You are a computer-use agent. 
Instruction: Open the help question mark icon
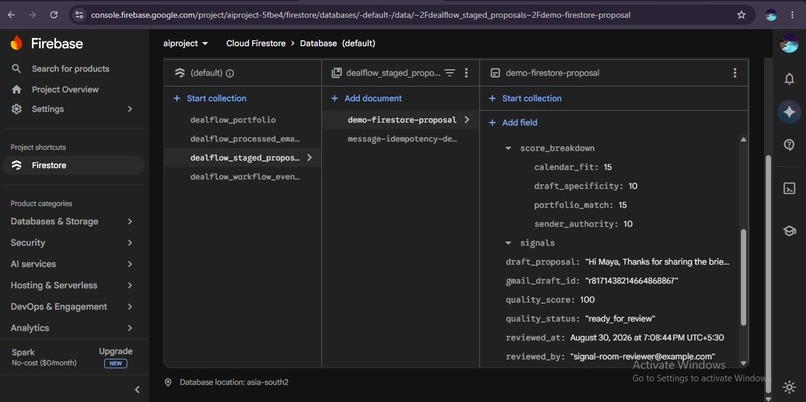tap(789, 144)
